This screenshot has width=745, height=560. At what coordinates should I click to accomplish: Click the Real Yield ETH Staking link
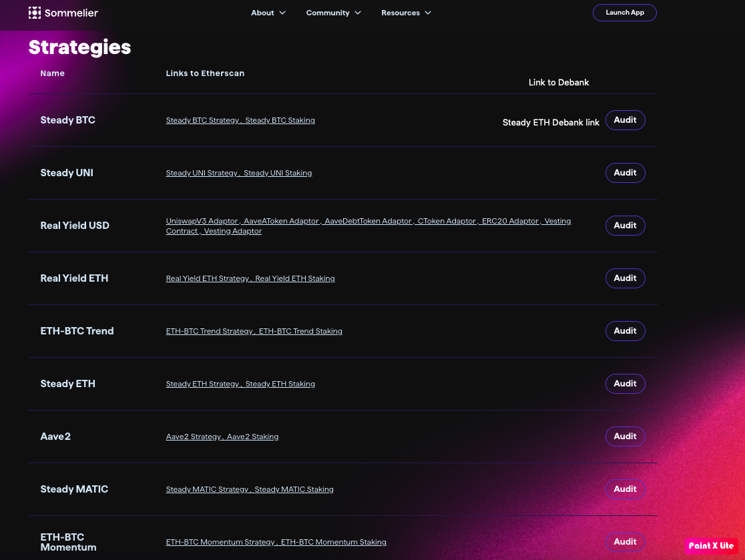click(x=295, y=278)
